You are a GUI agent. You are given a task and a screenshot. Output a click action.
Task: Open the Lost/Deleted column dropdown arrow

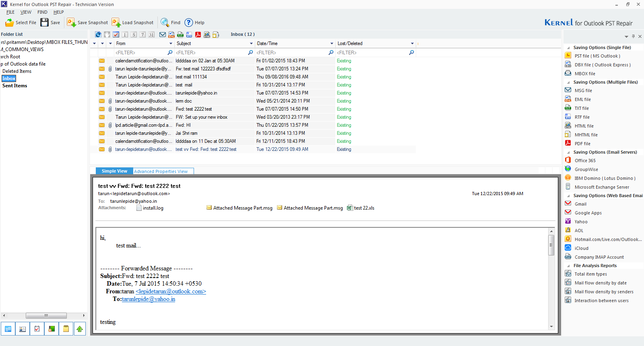412,43
